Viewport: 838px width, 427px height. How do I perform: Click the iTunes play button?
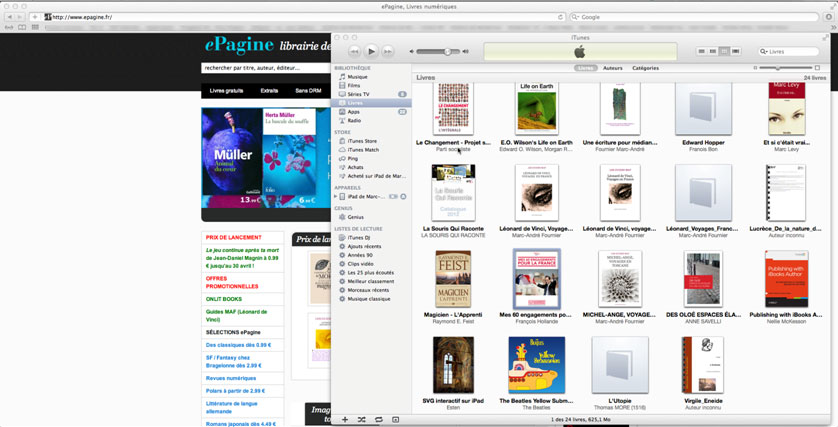coord(371,51)
